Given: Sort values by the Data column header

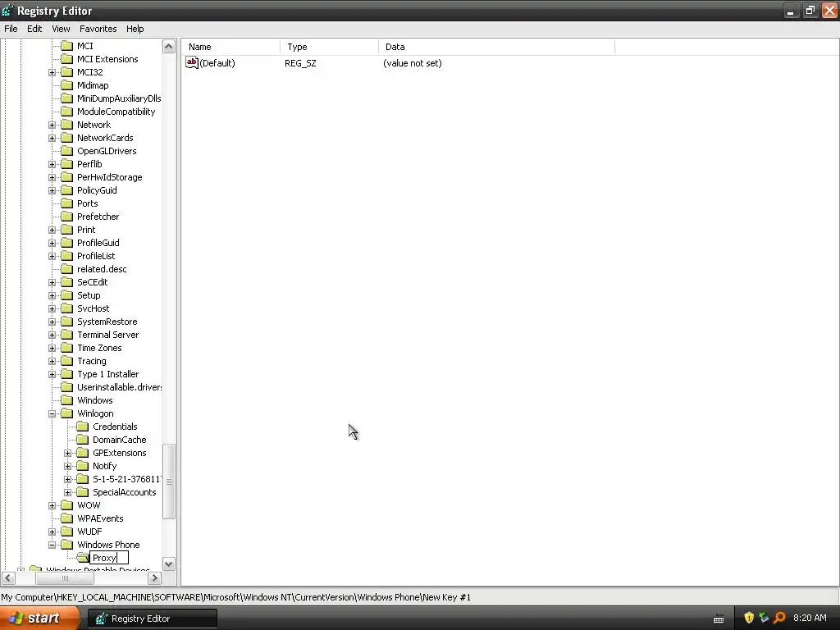Looking at the screenshot, I should pyautogui.click(x=496, y=47).
